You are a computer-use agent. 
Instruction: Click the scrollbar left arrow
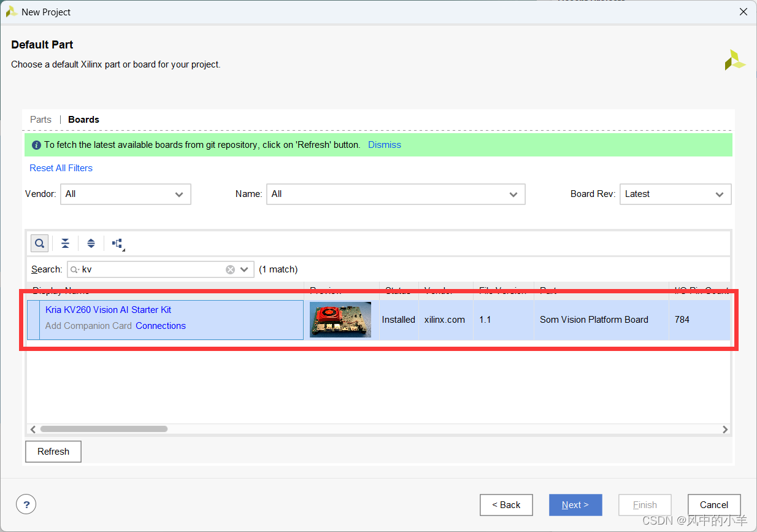point(33,430)
